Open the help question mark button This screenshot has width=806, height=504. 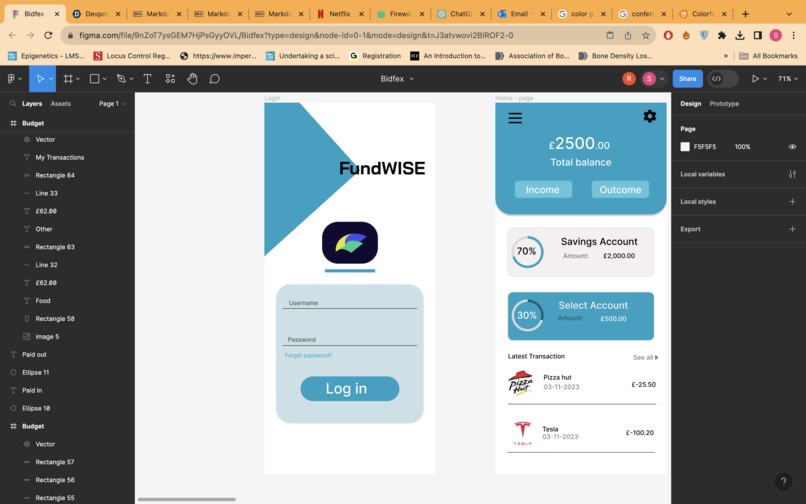[x=783, y=481]
